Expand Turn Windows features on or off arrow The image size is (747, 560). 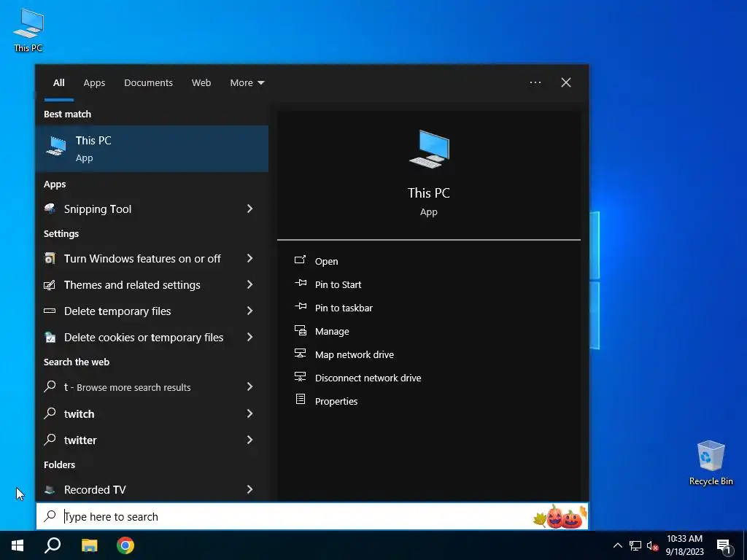point(249,258)
